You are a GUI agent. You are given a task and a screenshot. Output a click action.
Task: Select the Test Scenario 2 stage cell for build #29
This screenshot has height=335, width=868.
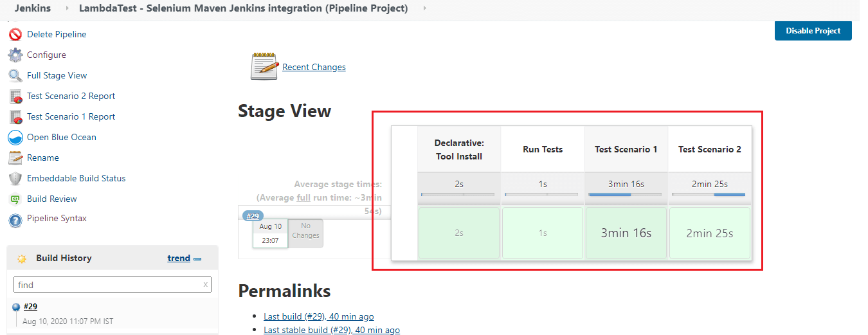tap(709, 233)
